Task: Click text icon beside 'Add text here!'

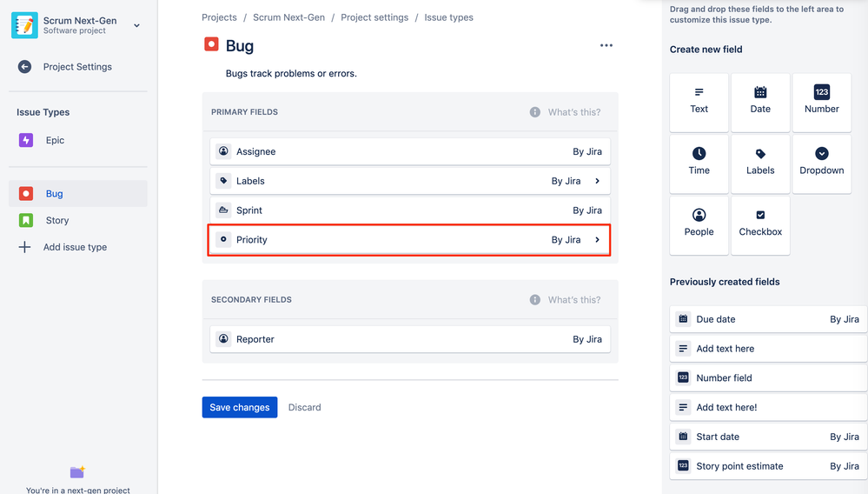Action: 683,407
